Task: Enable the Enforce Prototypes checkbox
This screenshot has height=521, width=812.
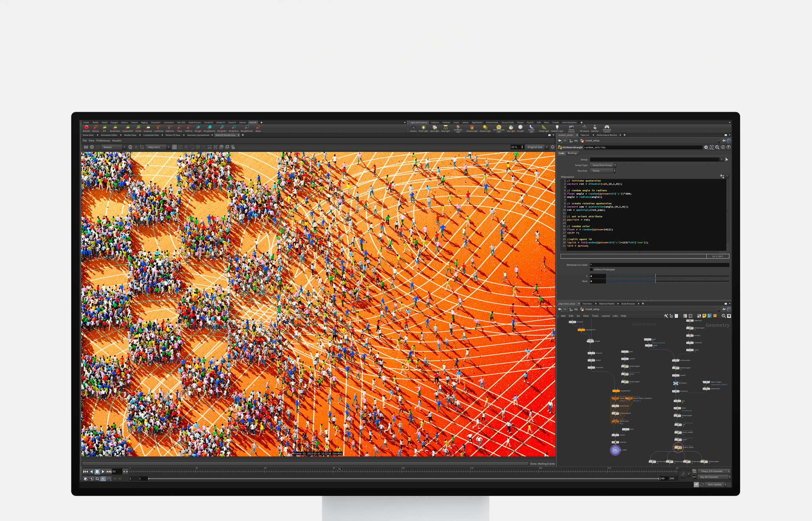Action: coord(591,269)
